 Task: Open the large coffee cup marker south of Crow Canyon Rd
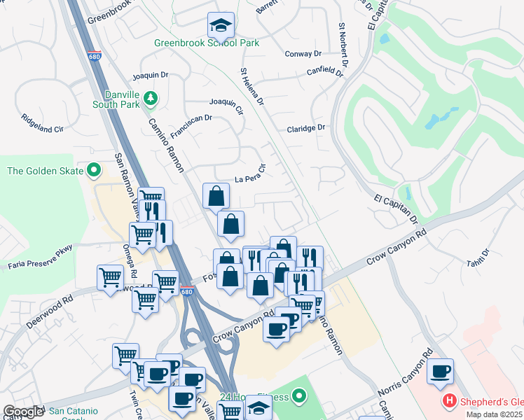[276, 330]
